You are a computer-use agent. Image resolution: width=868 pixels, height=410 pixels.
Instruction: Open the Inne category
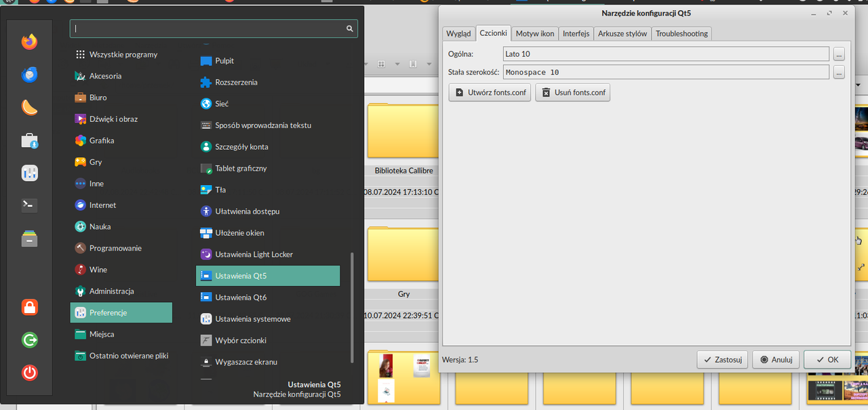(x=121, y=184)
